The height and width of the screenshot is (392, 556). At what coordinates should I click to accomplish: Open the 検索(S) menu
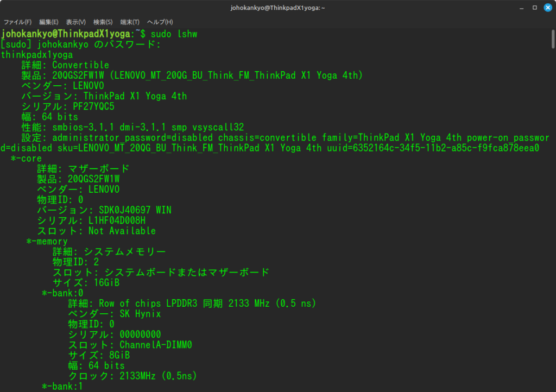pos(103,22)
